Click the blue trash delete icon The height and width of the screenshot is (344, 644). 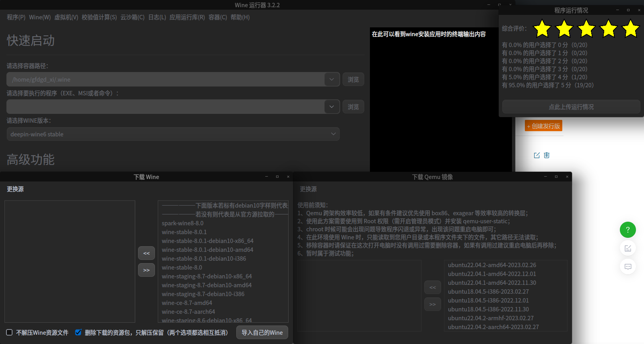(547, 155)
